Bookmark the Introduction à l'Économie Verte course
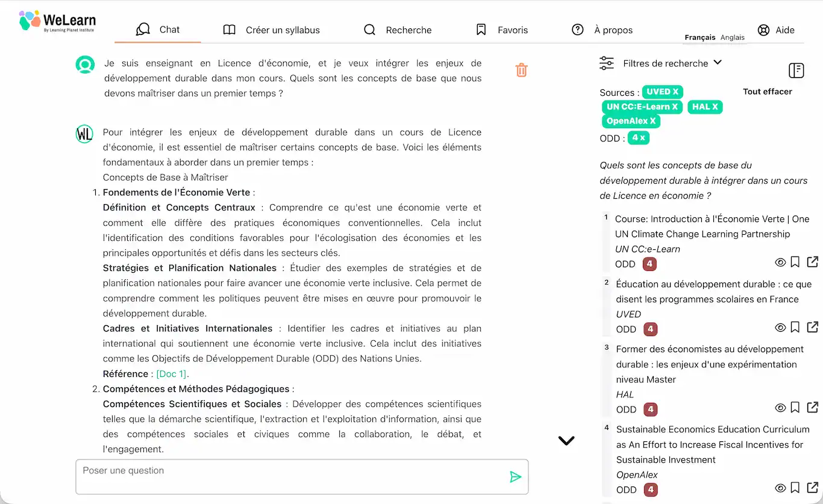Image resolution: width=823 pixels, height=504 pixels. pos(795,263)
